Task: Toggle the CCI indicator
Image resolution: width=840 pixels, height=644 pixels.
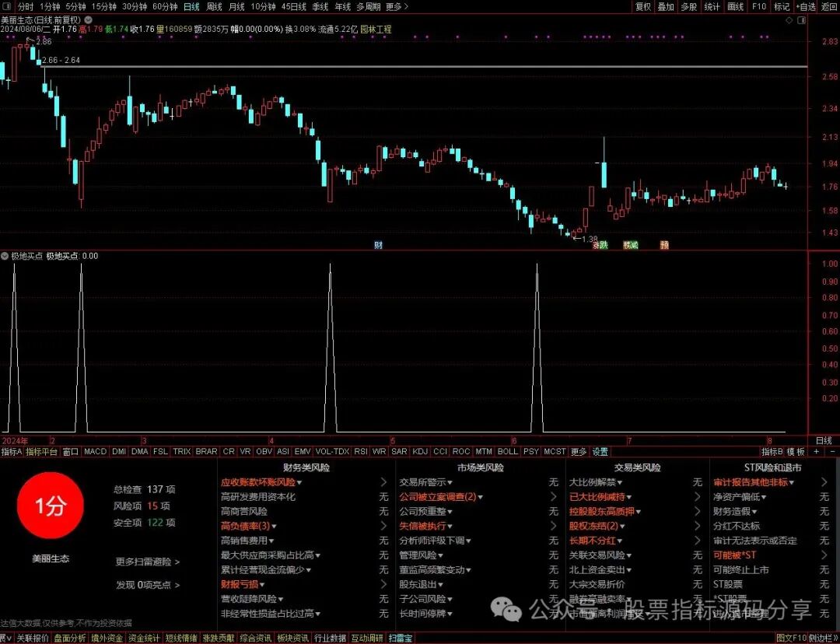Action: point(440,452)
